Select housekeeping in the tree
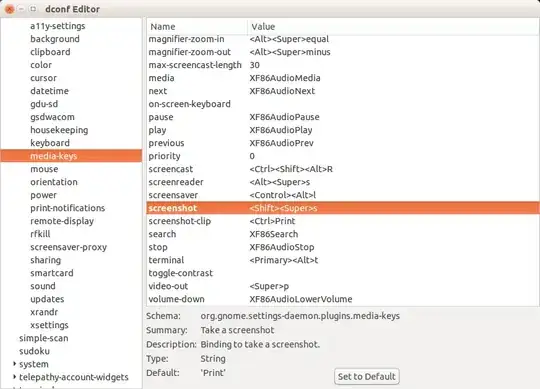540x389 pixels. pos(59,130)
